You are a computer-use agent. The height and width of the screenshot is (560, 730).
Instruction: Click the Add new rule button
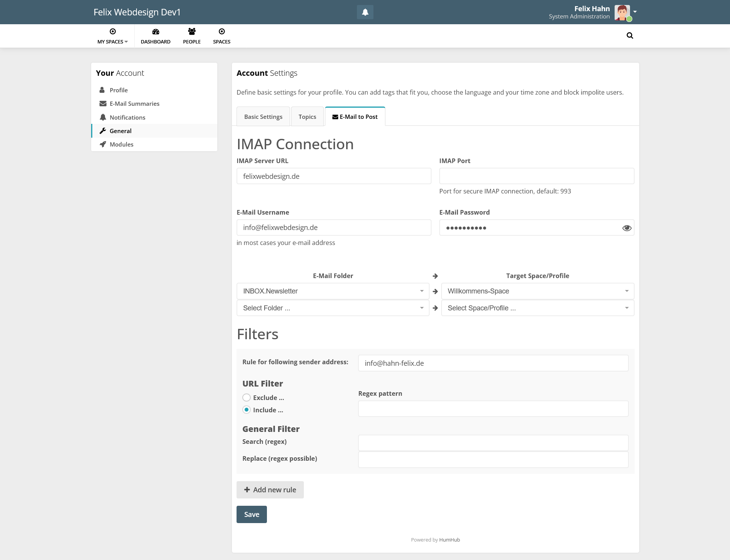[x=270, y=490]
